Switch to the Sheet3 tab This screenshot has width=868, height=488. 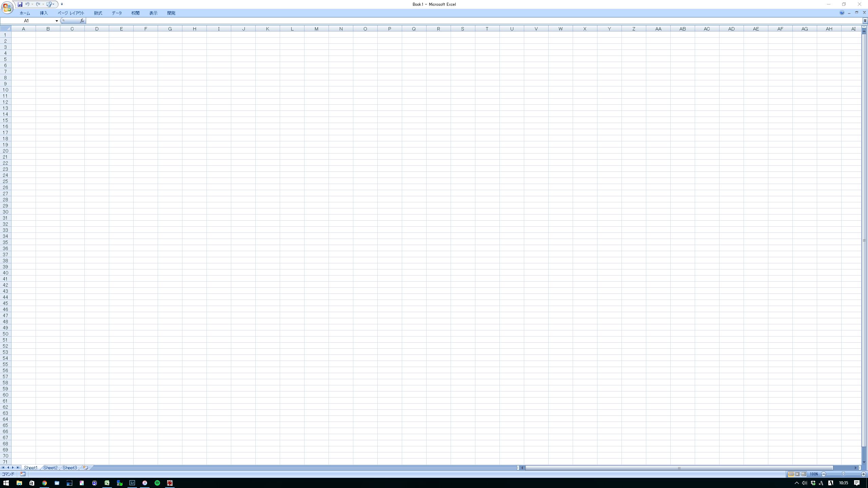pyautogui.click(x=70, y=468)
